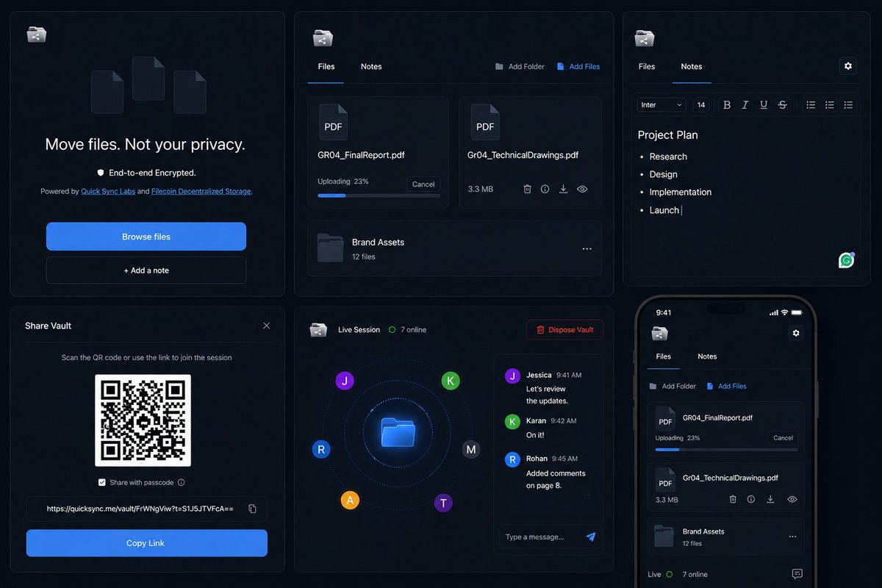Apply strikethrough formatting in the notes toolbar
Image resolution: width=882 pixels, height=588 pixels.
point(782,105)
